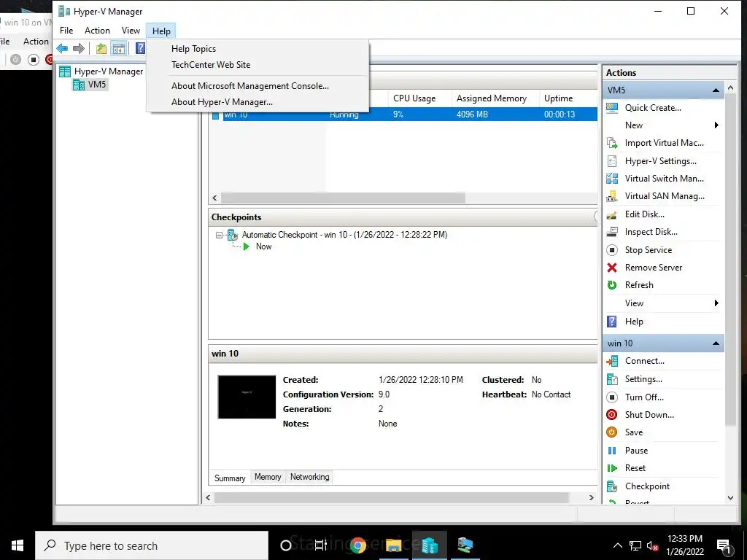Screen dimensions: 747x560
Task: Open Hyper-V Settings icon
Action: (612, 161)
